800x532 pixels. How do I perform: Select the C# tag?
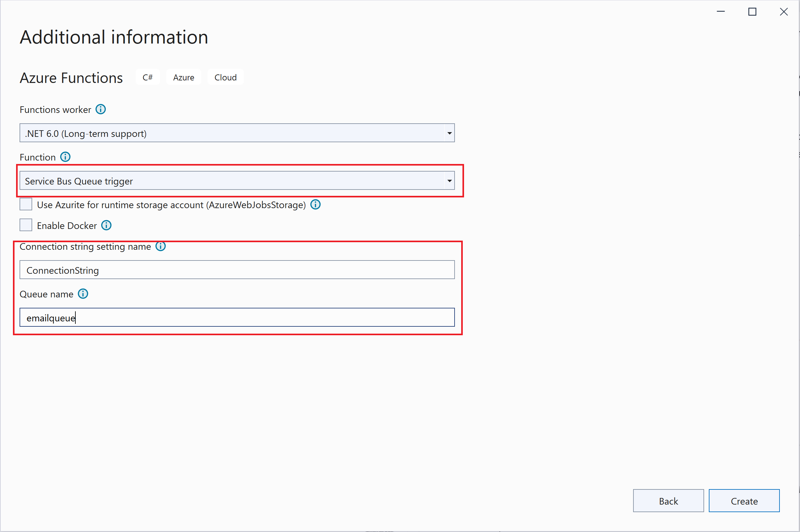pos(148,77)
